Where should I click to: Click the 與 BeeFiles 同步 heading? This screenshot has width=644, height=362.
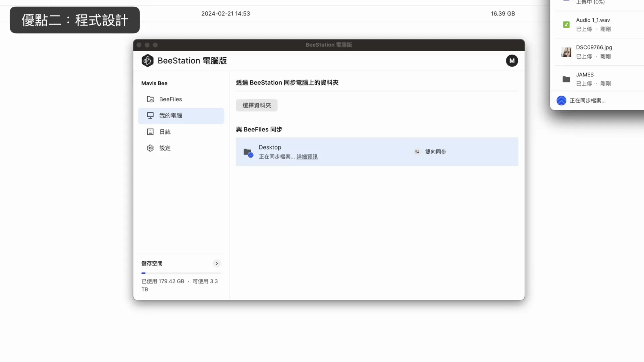(x=259, y=129)
